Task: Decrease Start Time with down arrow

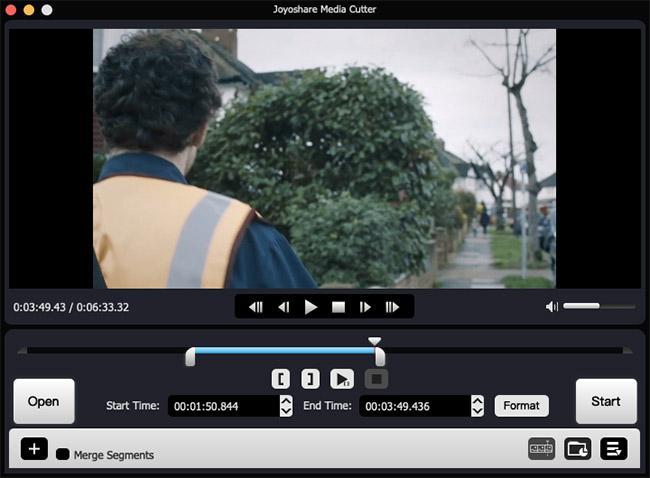Action: [x=286, y=411]
